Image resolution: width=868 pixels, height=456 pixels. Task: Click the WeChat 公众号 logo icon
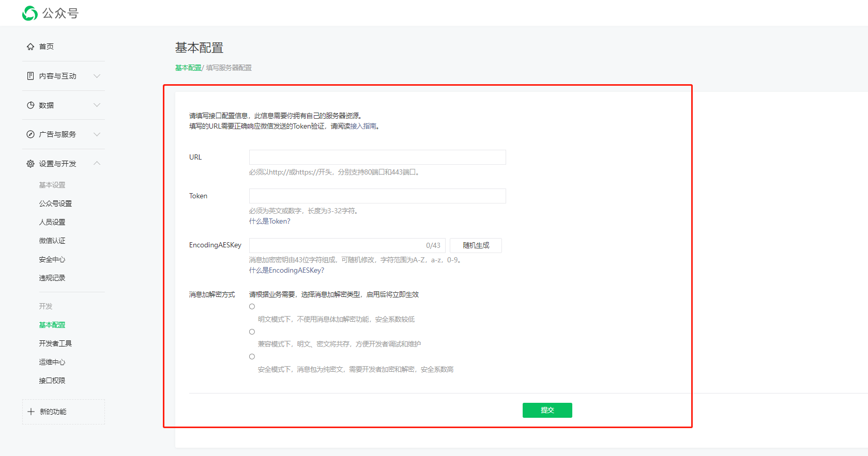pos(30,13)
